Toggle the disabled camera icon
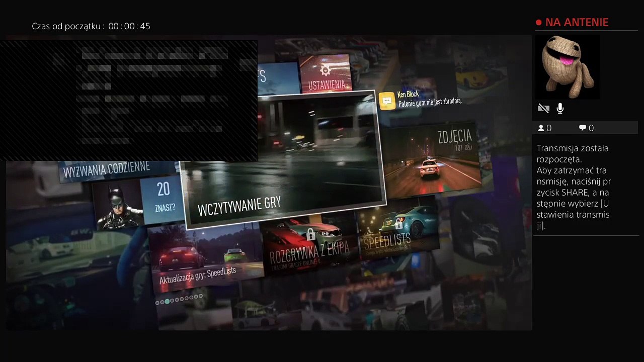 point(543,108)
